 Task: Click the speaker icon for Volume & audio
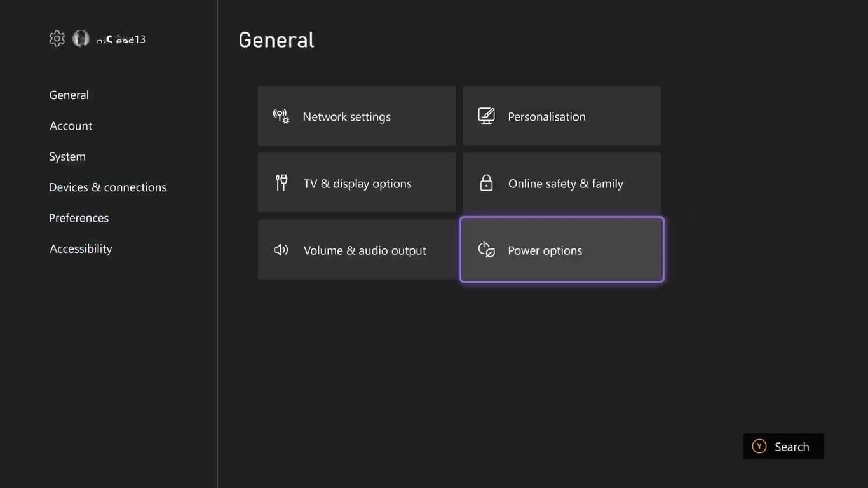tap(281, 250)
